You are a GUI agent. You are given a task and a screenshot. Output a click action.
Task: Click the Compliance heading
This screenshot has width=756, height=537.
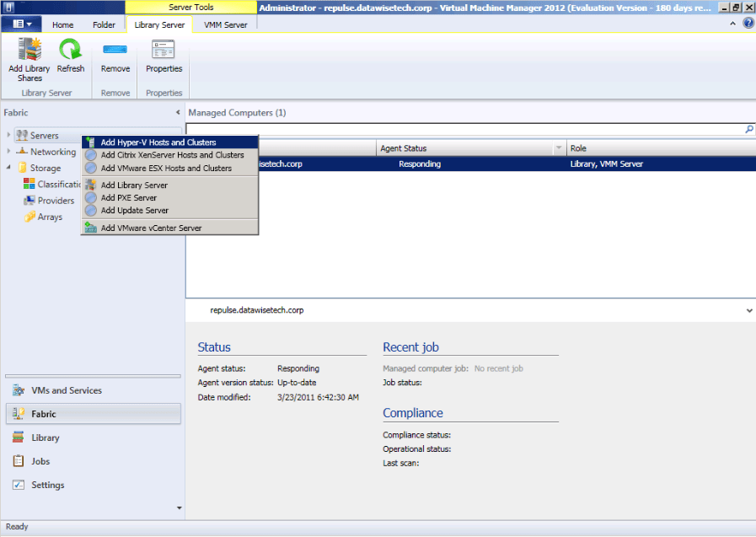click(413, 413)
